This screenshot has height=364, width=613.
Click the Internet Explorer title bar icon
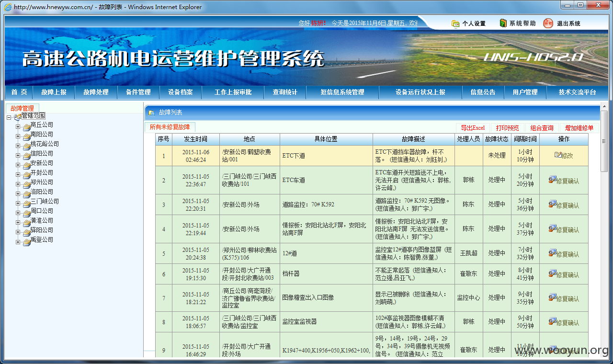[x=8, y=7]
